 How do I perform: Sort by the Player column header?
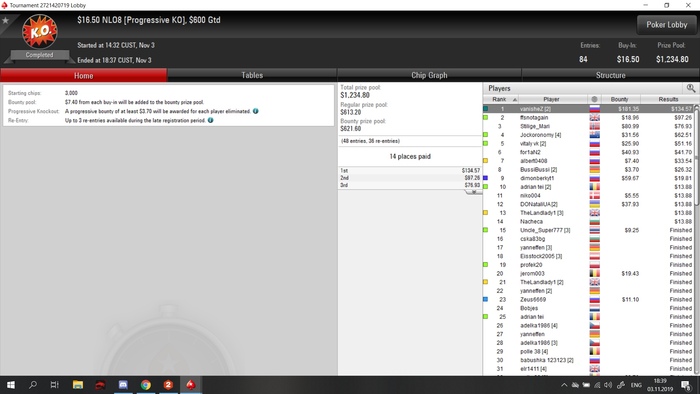point(552,99)
